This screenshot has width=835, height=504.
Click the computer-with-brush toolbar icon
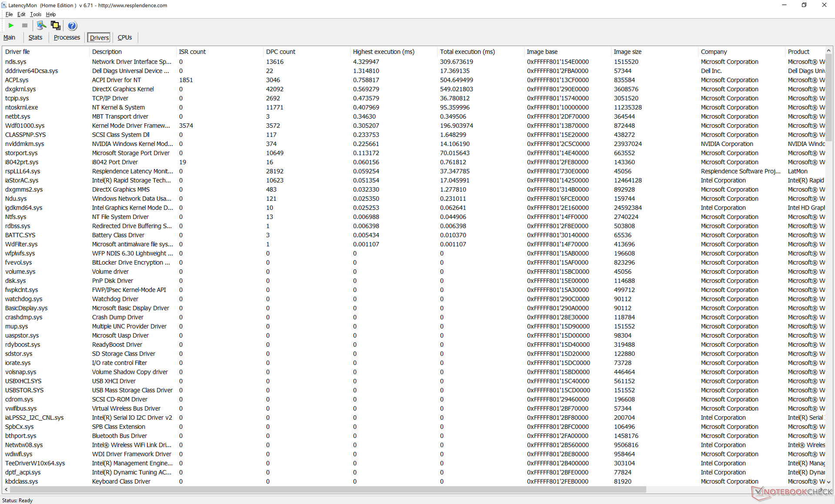click(x=41, y=26)
